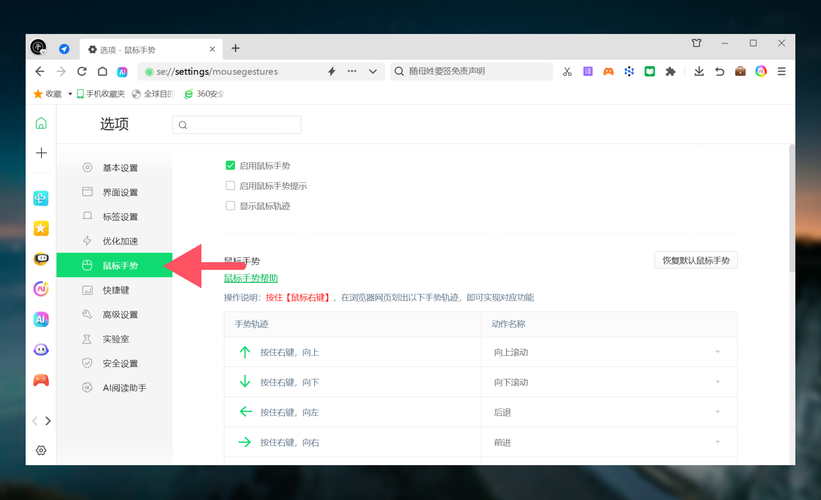
Task: Open the hamburger main menu
Action: [x=782, y=71]
